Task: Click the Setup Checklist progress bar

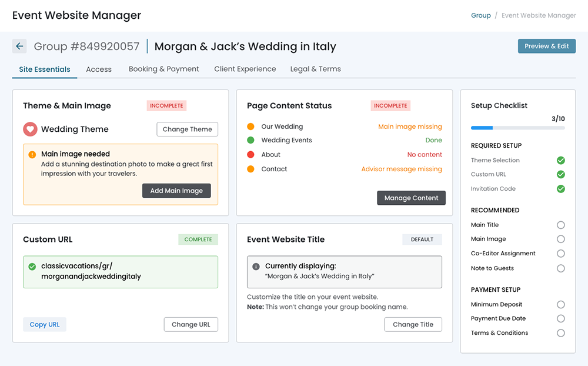Action: point(517,127)
